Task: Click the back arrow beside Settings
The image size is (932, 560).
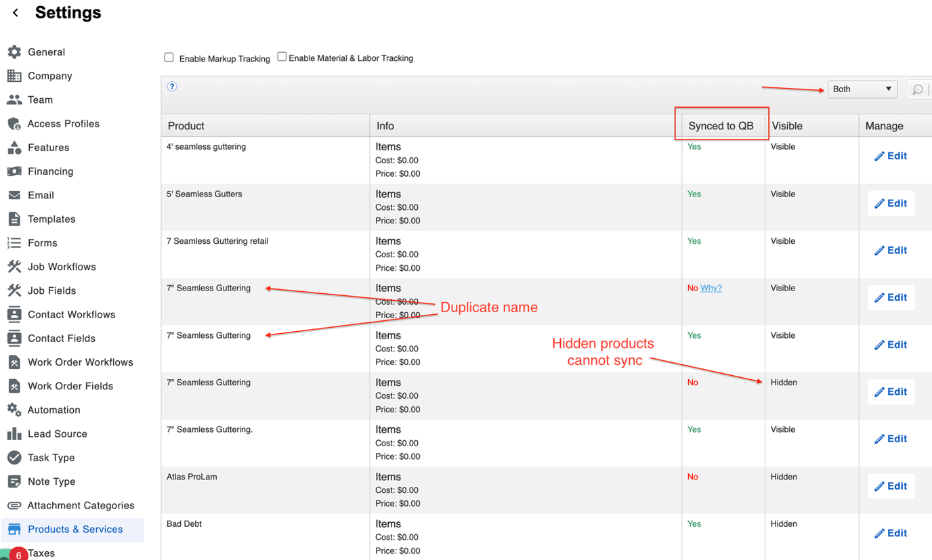Action: pos(16,13)
